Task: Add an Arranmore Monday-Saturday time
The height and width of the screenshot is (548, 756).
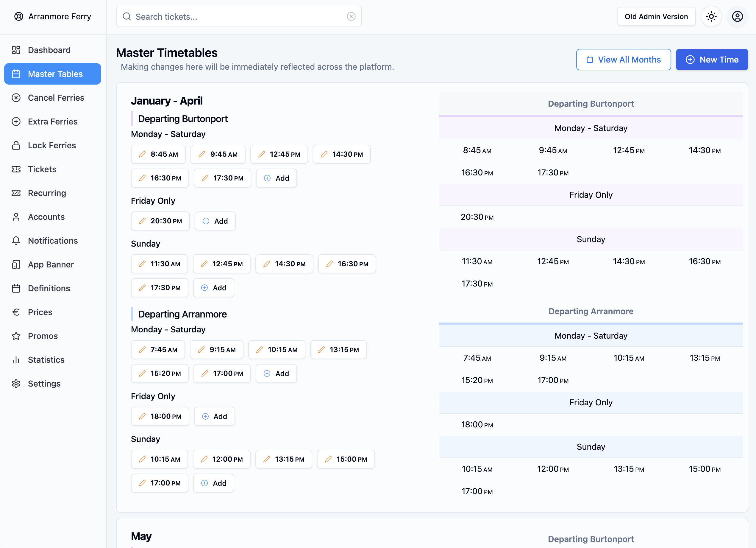Action: click(276, 373)
